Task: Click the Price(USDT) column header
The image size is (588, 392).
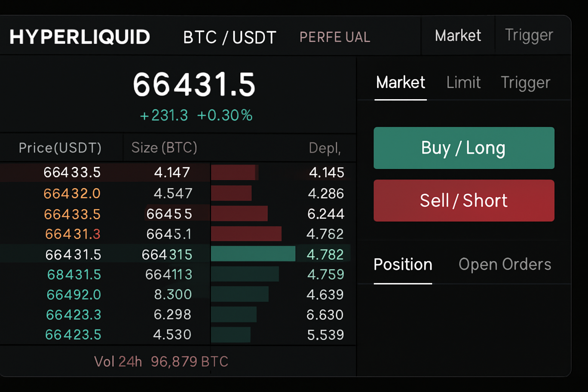Action: 60,148
